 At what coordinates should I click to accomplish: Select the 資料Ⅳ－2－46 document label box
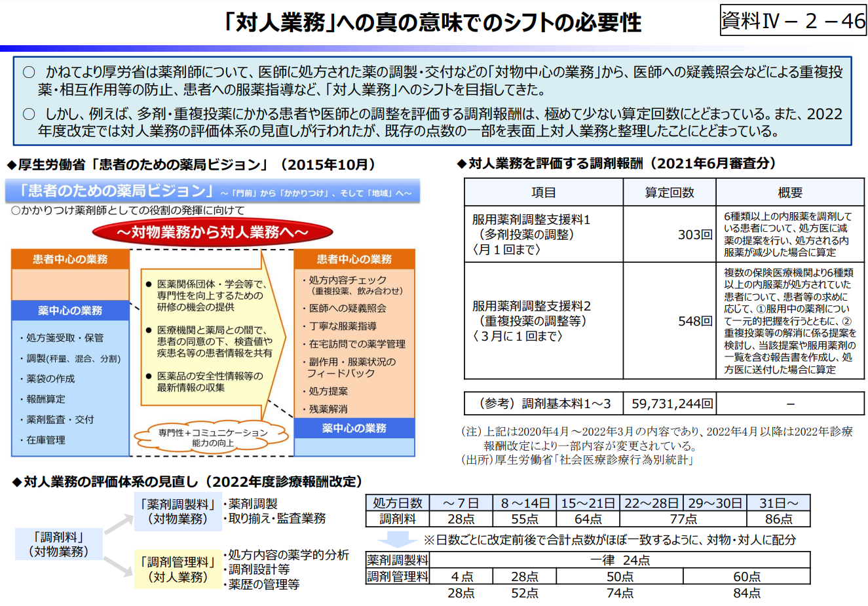(793, 21)
